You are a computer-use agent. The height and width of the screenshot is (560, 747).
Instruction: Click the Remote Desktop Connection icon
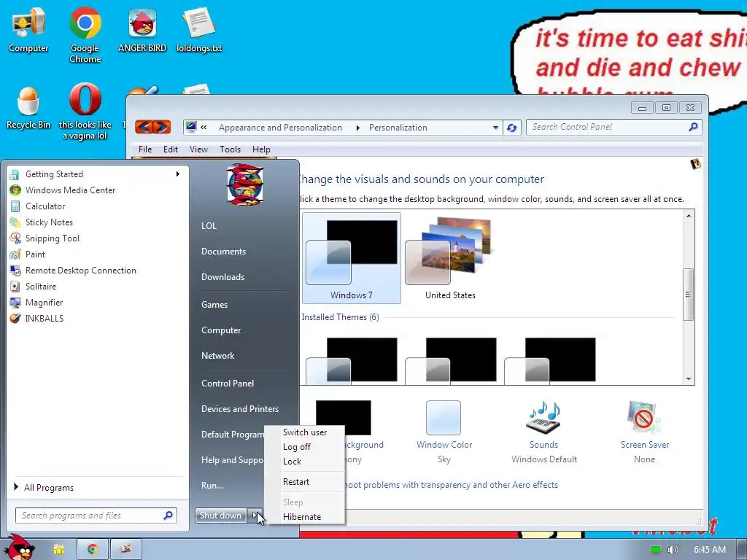tap(15, 271)
